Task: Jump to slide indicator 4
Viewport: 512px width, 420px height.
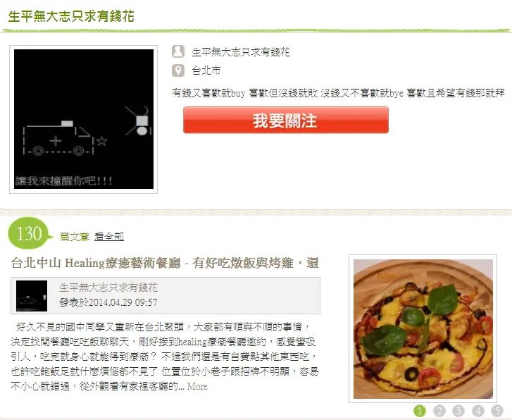Action: tap(478, 411)
